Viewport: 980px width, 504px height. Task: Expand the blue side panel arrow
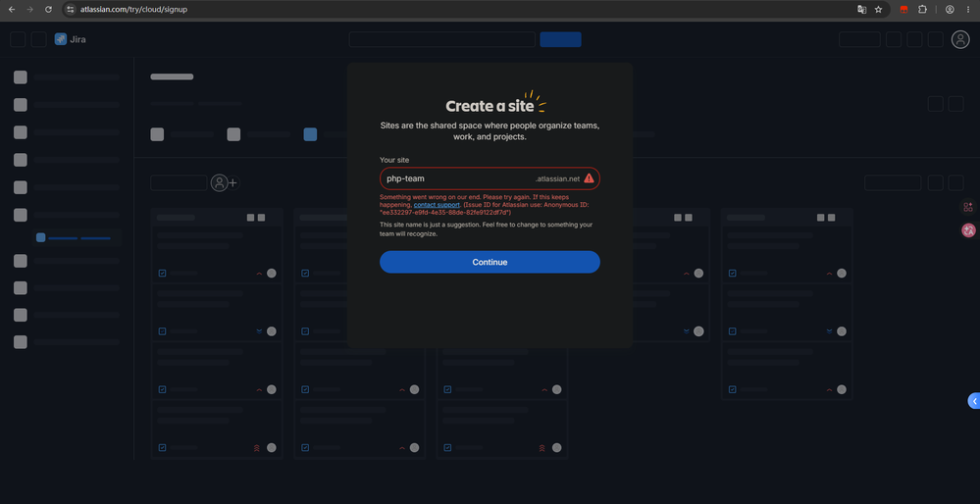pos(974,401)
